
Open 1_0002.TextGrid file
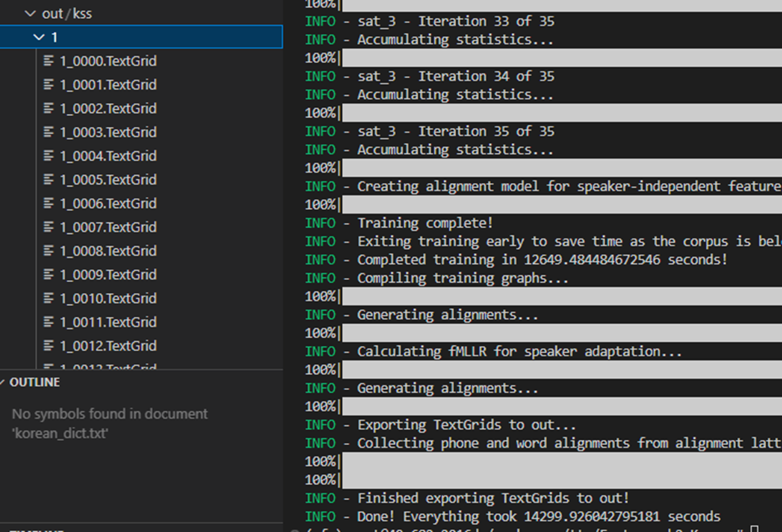point(108,108)
